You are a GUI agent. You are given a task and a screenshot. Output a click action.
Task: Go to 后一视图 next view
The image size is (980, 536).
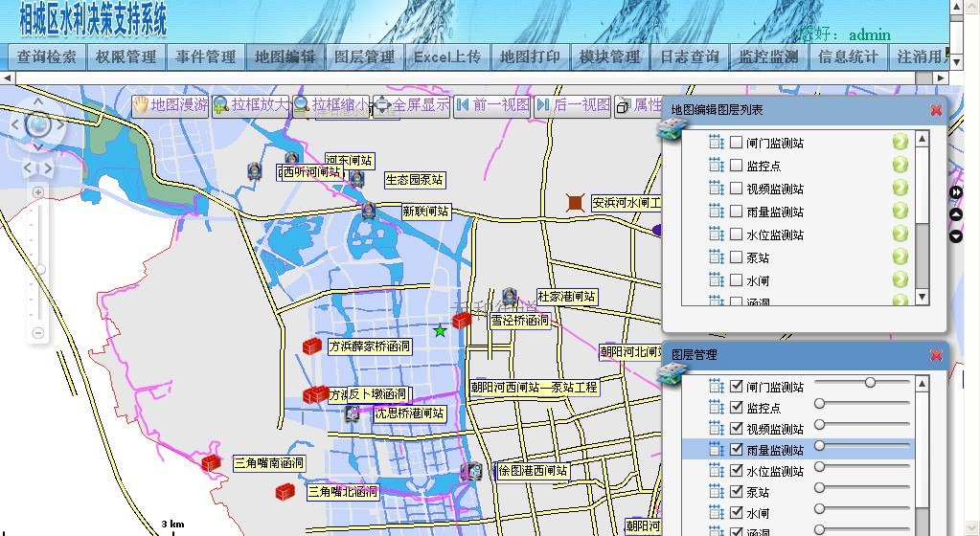click(x=572, y=105)
